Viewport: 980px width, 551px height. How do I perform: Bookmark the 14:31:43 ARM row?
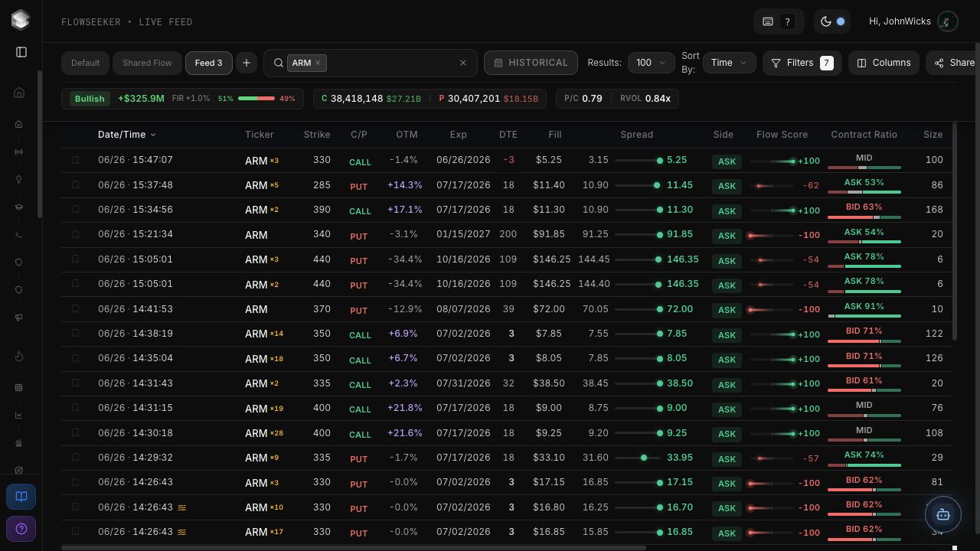(x=75, y=383)
